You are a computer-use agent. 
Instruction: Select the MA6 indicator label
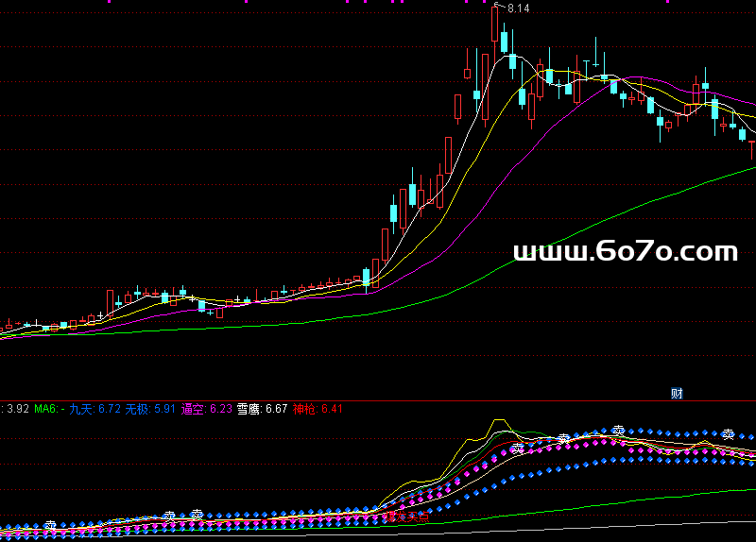click(47, 409)
